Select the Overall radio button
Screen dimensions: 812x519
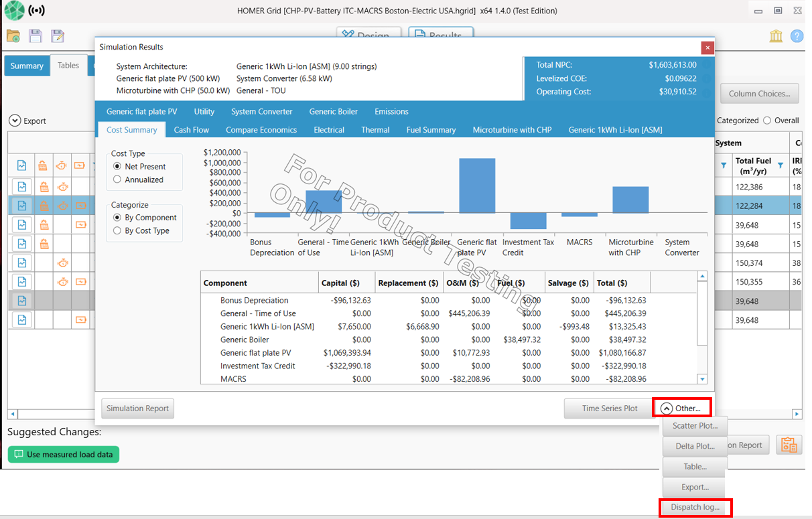[766, 121]
